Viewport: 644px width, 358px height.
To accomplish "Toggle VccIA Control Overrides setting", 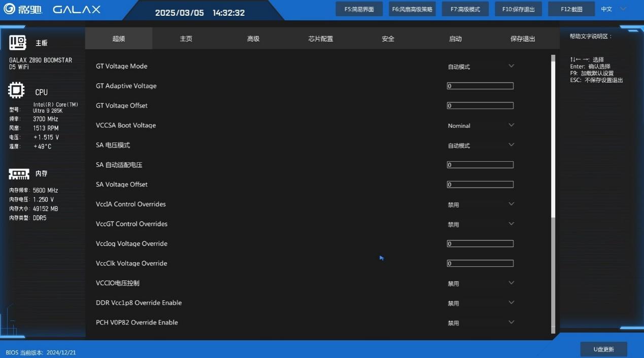I will pyautogui.click(x=481, y=204).
